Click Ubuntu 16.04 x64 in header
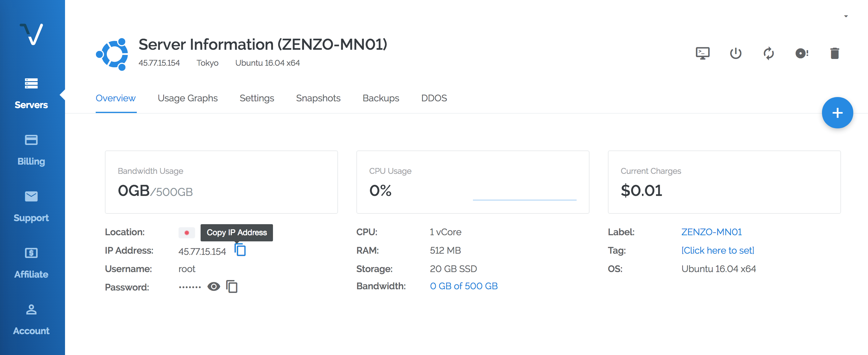The image size is (868, 355). (x=267, y=63)
